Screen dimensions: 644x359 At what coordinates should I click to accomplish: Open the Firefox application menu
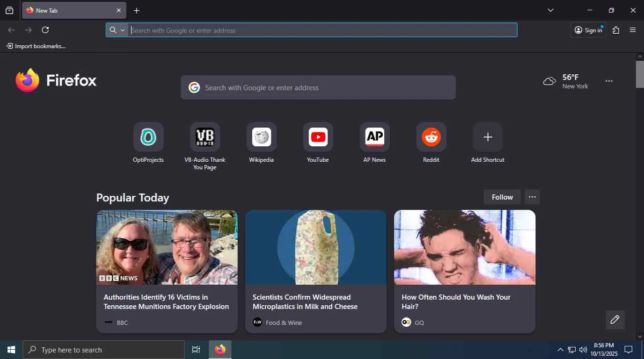[x=633, y=30]
